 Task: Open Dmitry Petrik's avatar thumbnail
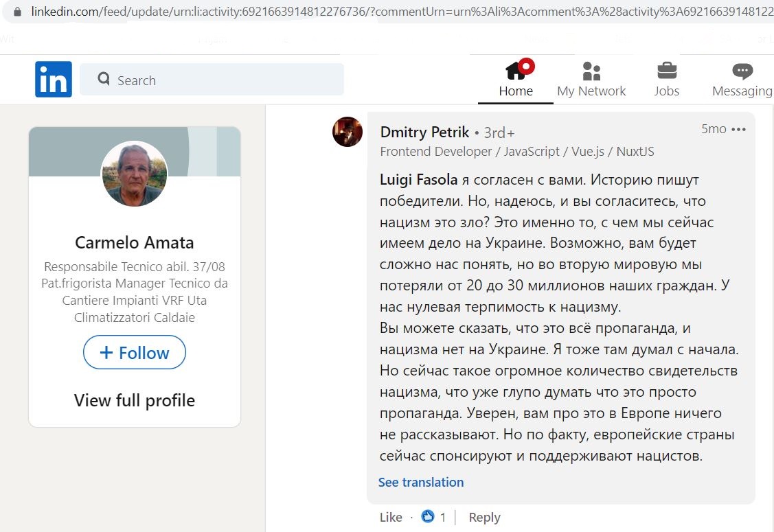point(348,132)
